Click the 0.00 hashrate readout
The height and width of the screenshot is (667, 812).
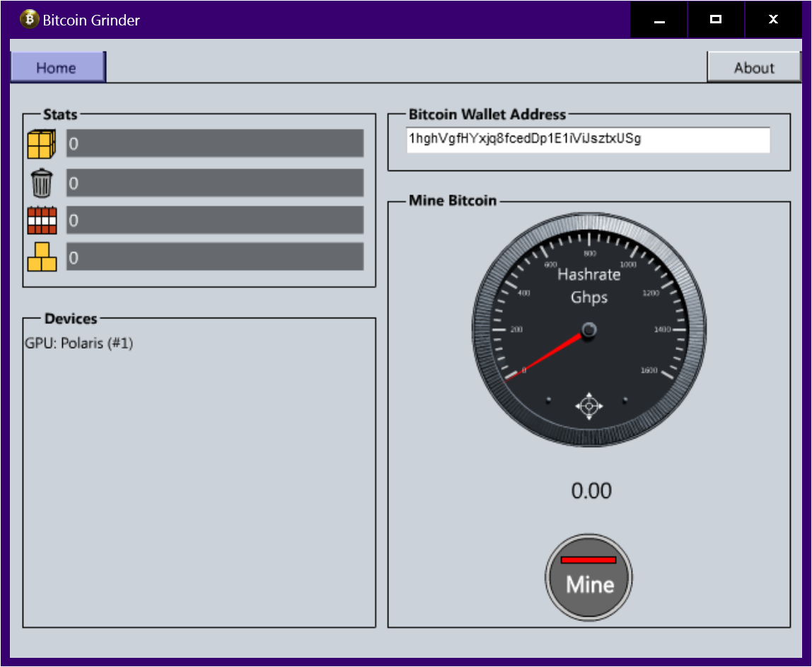(591, 491)
